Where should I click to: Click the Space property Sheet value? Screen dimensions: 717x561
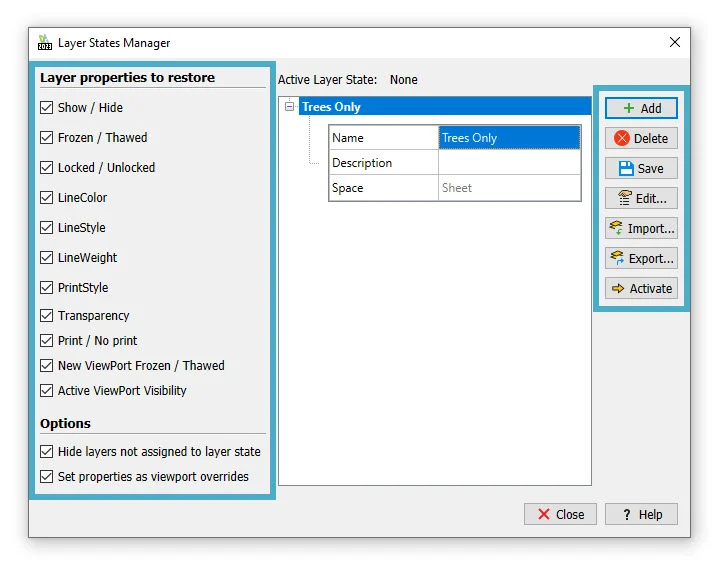coord(508,188)
